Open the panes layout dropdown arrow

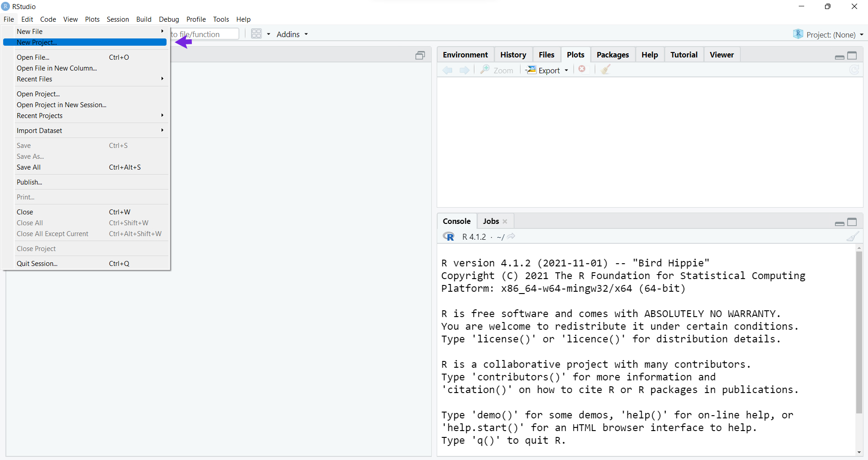(x=268, y=34)
